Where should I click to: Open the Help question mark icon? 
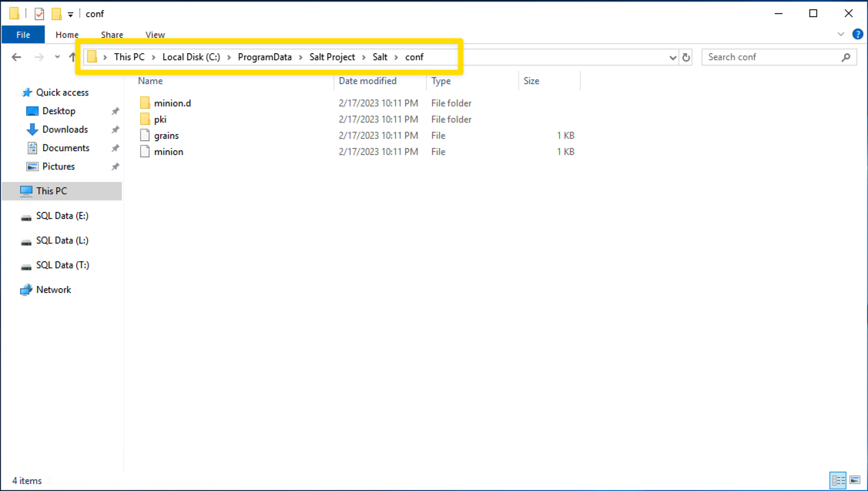point(857,34)
